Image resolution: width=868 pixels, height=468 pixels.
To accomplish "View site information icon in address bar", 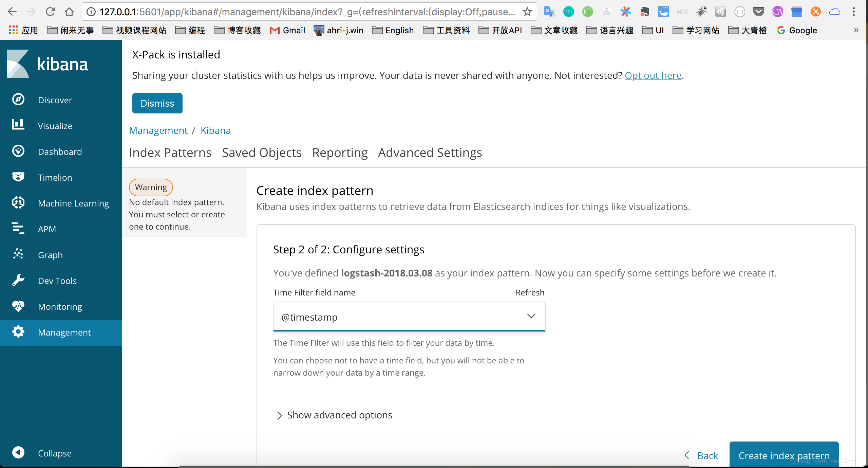I will click(x=91, y=12).
